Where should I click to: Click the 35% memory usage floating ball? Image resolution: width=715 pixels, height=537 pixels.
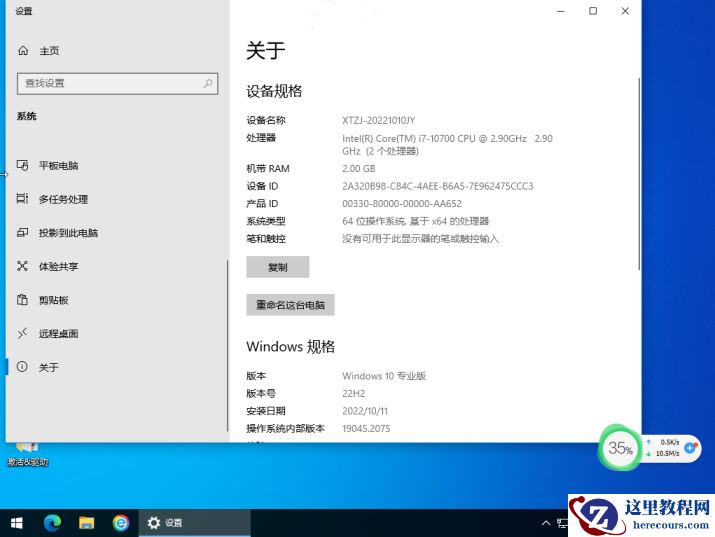tap(620, 448)
